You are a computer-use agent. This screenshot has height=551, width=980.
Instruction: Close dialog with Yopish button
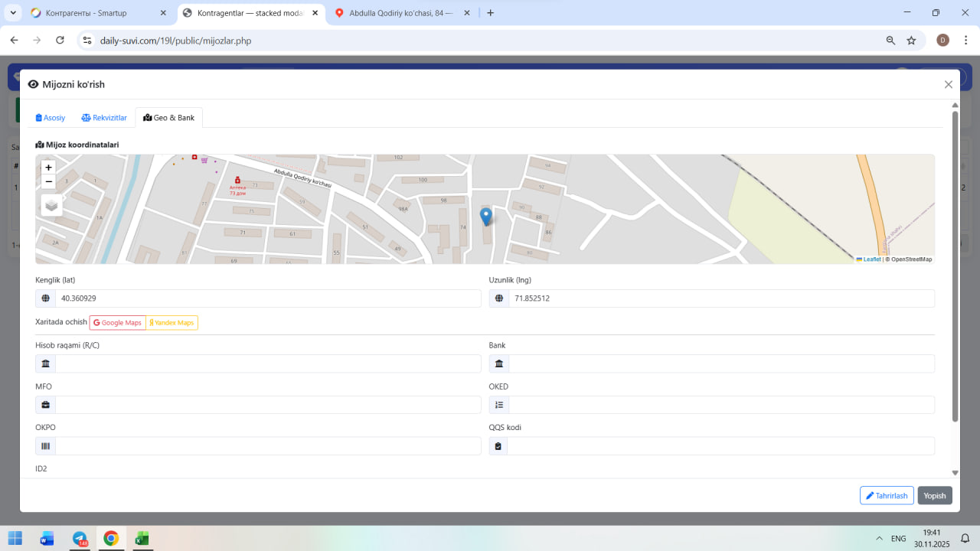pyautogui.click(x=935, y=496)
